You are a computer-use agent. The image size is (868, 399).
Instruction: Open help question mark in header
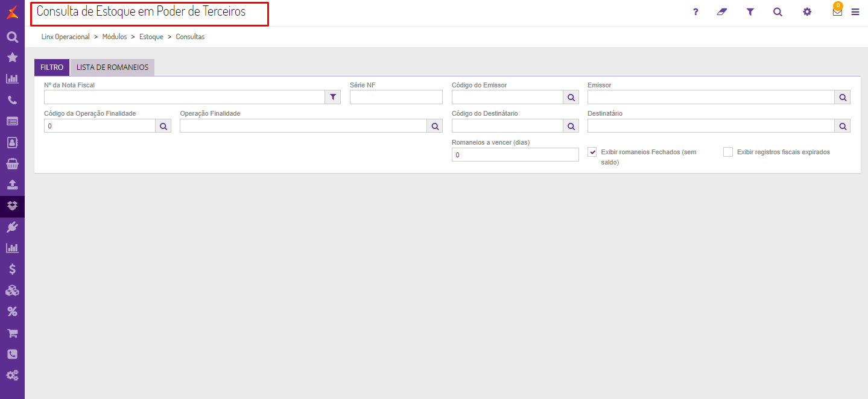(695, 11)
